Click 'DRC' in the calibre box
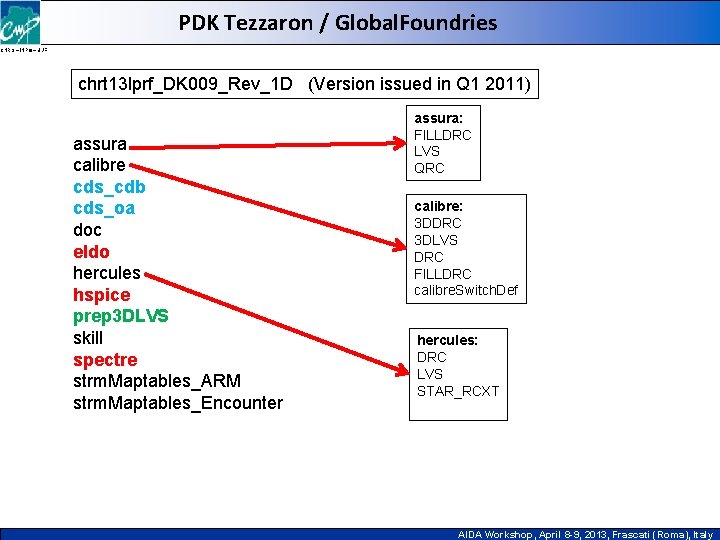This screenshot has width=720, height=540. (428, 257)
